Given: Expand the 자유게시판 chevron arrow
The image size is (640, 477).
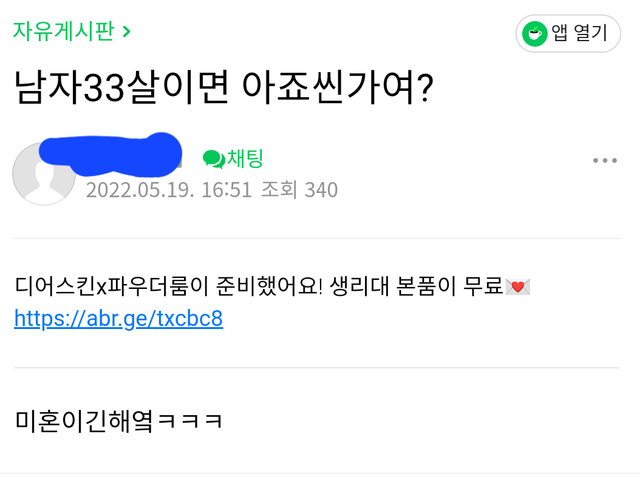Looking at the screenshot, I should pyautogui.click(x=126, y=31).
